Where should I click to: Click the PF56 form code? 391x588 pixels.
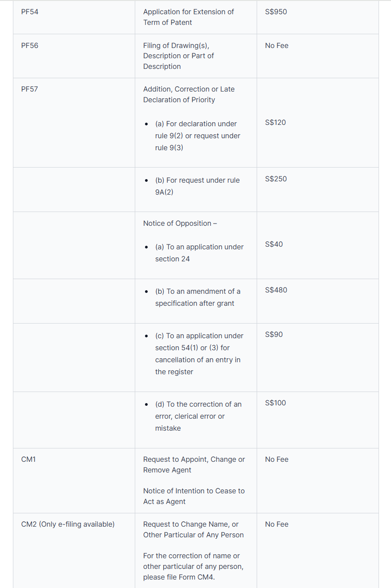30,46
